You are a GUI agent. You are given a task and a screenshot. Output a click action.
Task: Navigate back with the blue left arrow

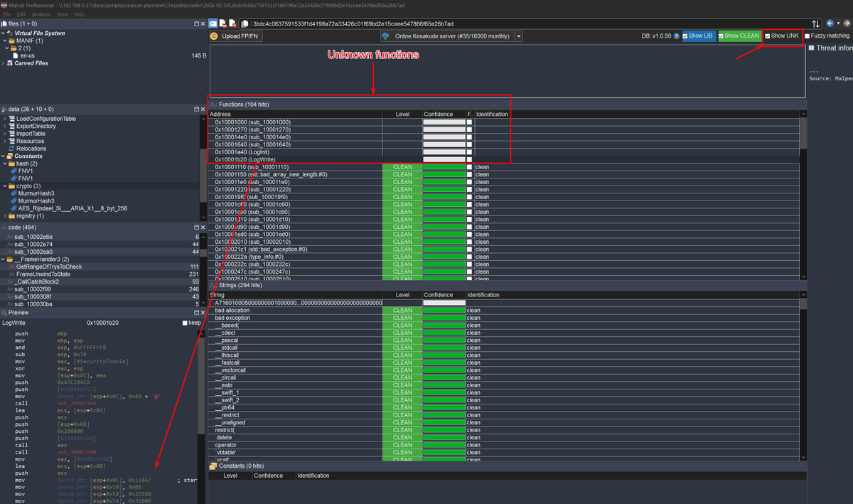(x=830, y=23)
